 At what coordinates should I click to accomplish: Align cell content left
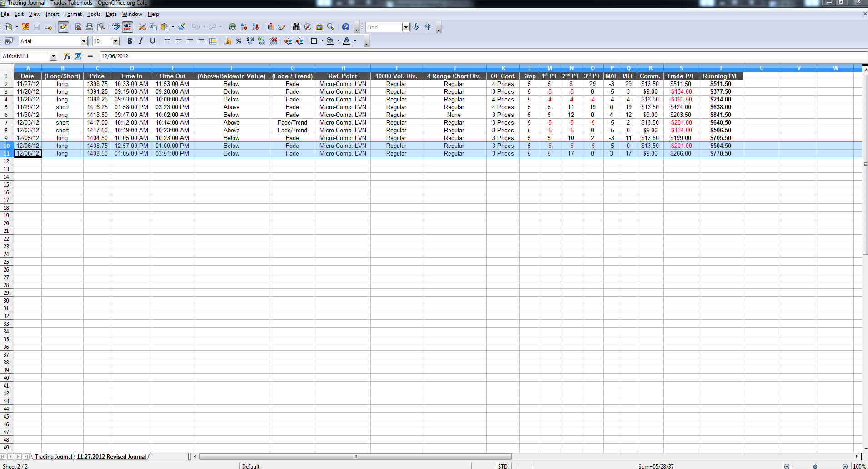click(x=167, y=41)
